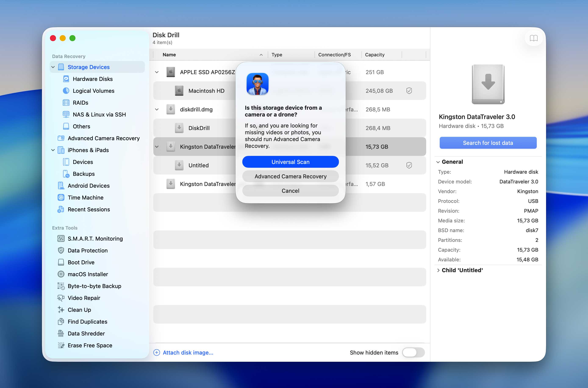Select the DiskDrill volume row
Viewport: 588px width, 388px height.
click(x=289, y=128)
